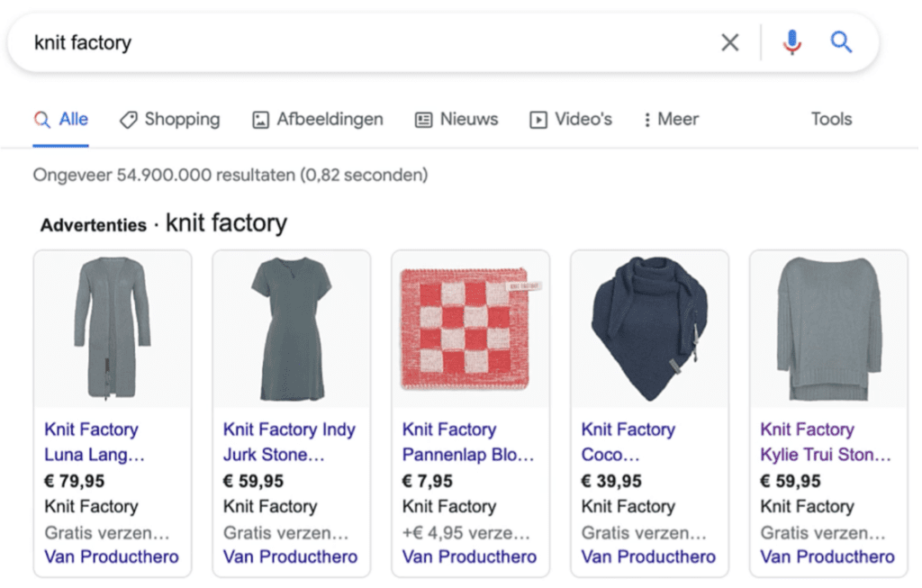Click Van Producthero under Pannenlap card

(469, 556)
